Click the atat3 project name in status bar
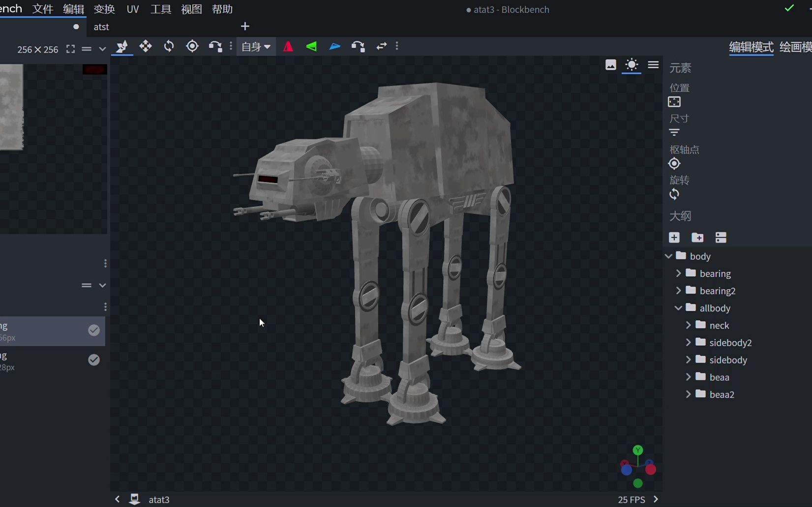The height and width of the screenshot is (507, 812). pyautogui.click(x=159, y=500)
